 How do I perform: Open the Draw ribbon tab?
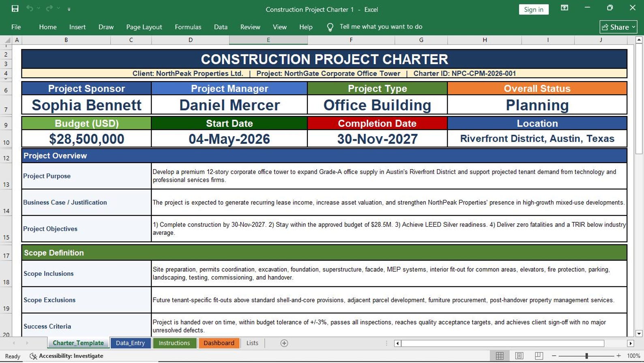(106, 27)
